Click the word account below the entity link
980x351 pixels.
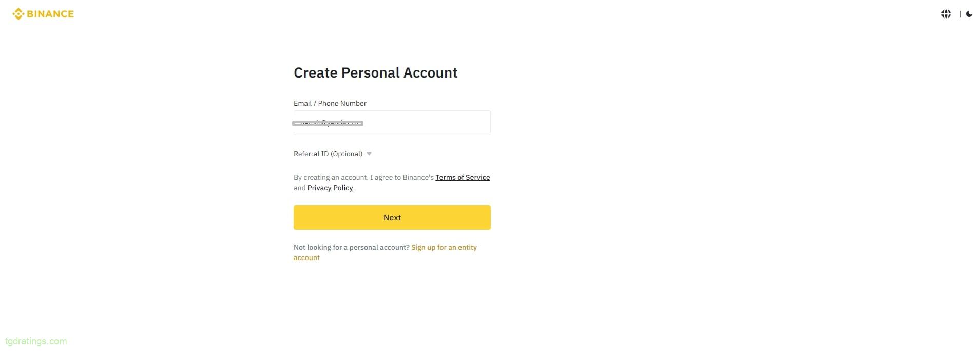point(306,257)
